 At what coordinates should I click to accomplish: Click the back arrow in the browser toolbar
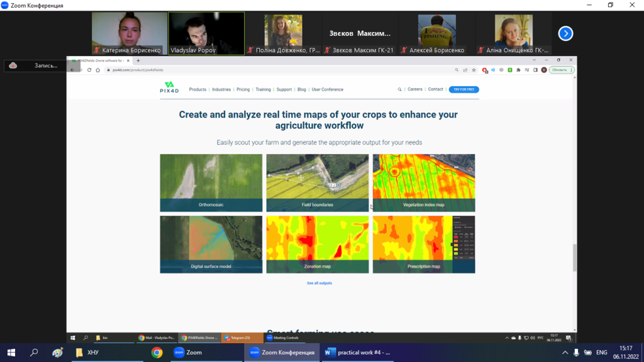pyautogui.click(x=74, y=70)
